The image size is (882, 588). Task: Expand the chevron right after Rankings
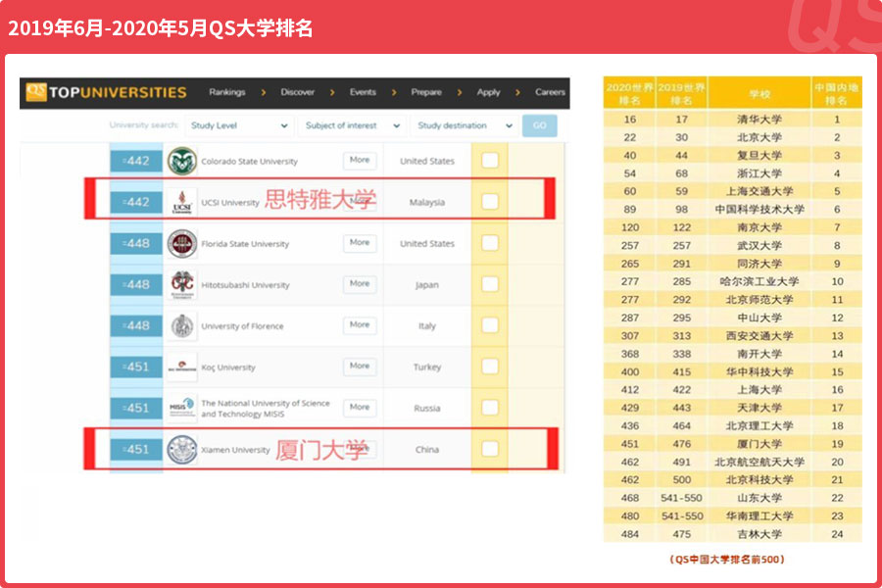coord(264,92)
